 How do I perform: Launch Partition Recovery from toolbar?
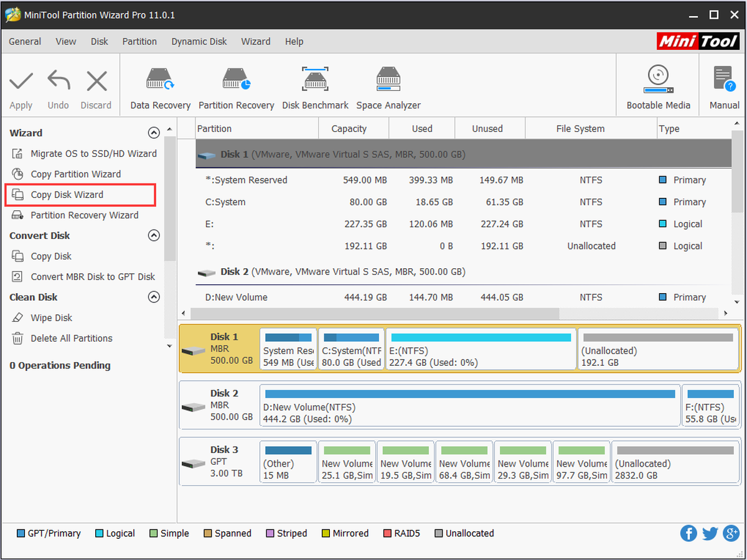236,88
